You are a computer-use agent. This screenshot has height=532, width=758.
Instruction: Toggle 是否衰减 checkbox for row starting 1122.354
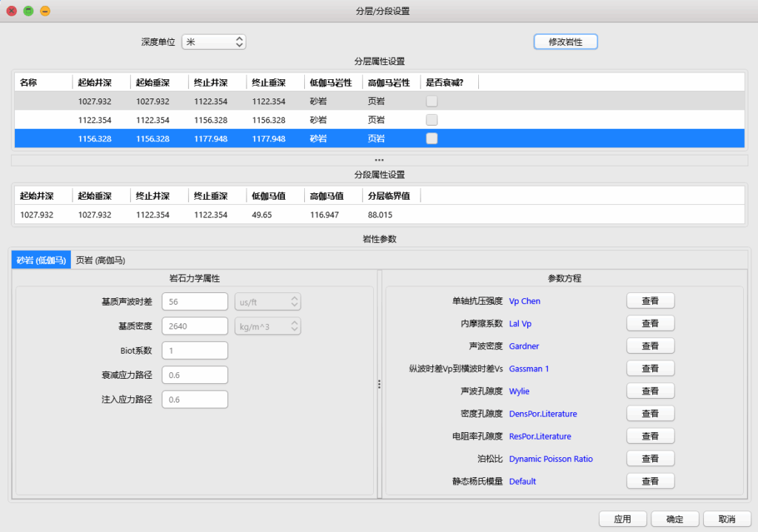point(432,120)
